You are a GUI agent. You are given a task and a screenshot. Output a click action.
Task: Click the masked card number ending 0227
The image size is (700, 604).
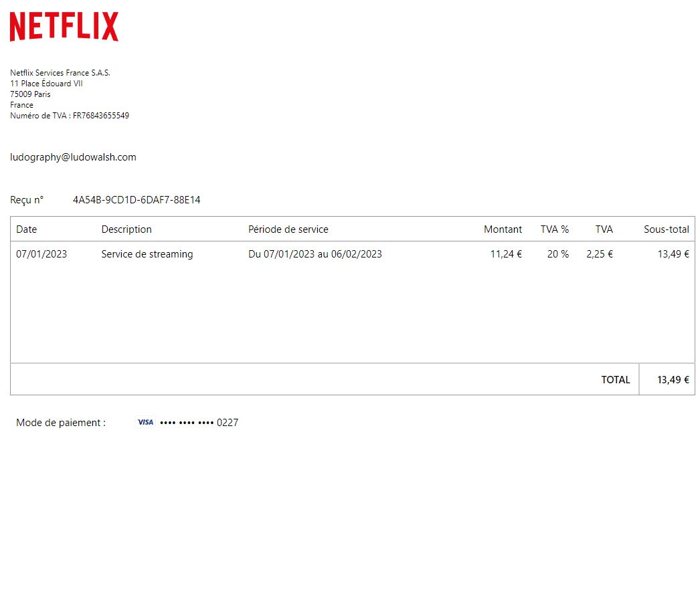point(199,422)
